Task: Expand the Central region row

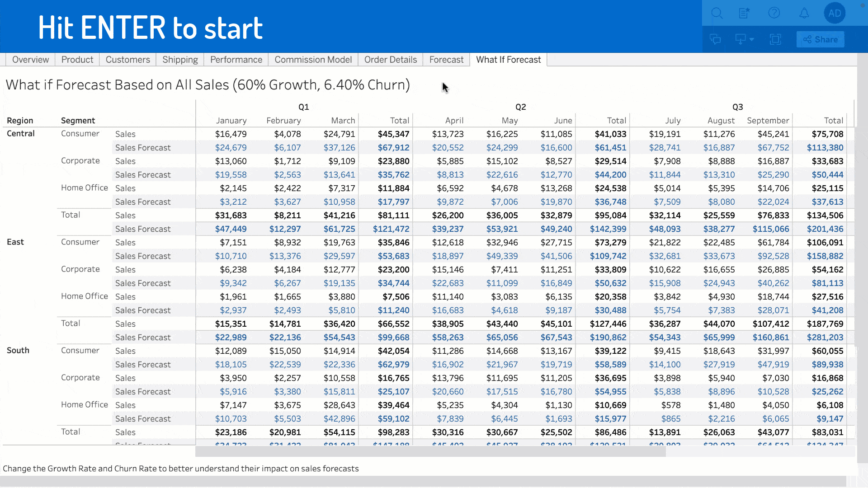Action: (20, 133)
